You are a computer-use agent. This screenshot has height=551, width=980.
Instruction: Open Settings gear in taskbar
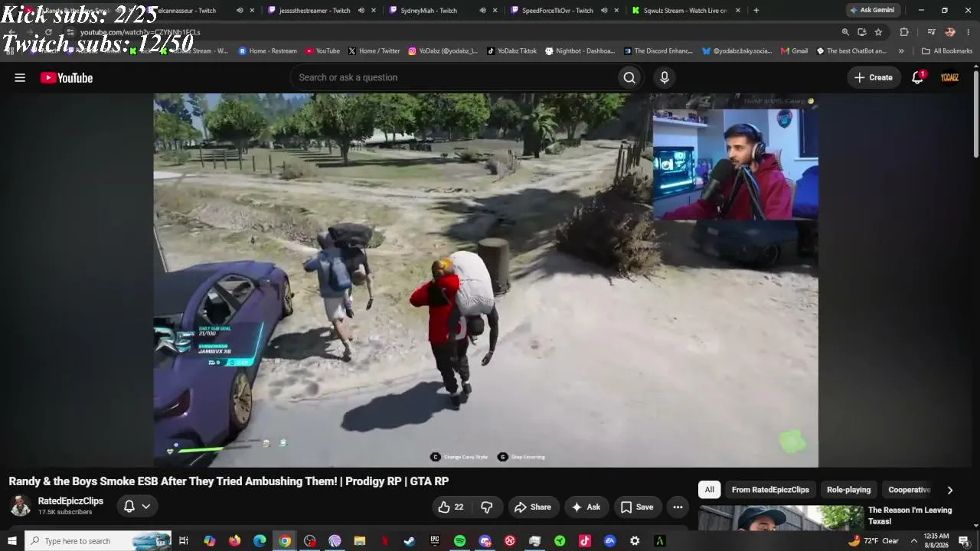[x=635, y=541]
